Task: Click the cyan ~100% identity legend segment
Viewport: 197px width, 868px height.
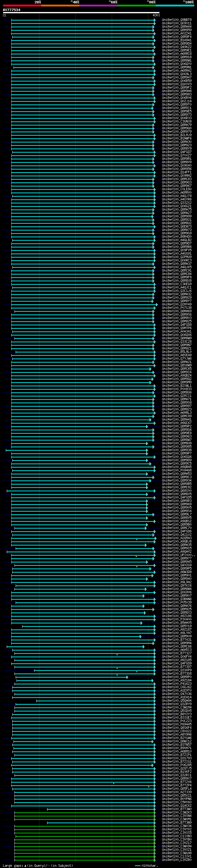Action: [175, 6]
